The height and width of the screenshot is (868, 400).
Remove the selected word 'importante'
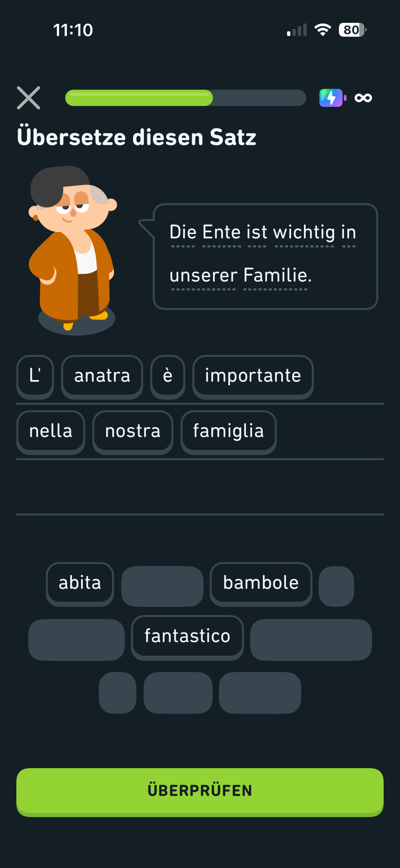pyautogui.click(x=252, y=376)
